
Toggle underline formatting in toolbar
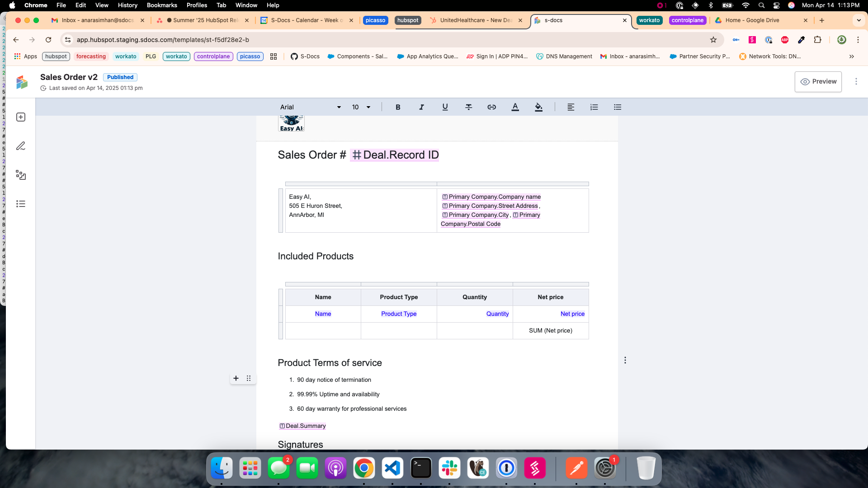[x=445, y=107]
